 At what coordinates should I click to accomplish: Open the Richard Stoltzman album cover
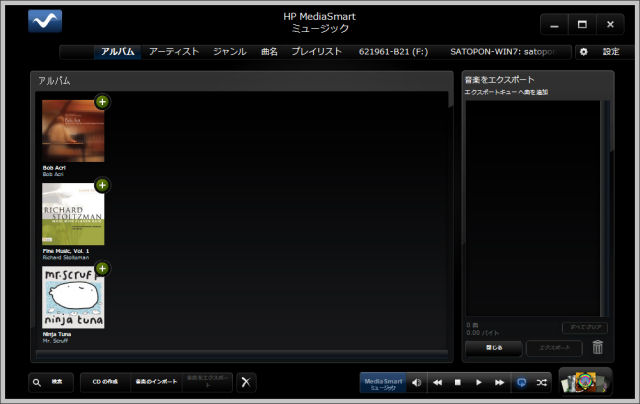click(73, 214)
